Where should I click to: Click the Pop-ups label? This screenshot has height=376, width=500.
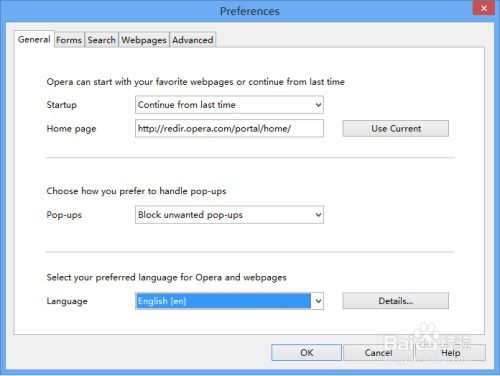pos(64,215)
